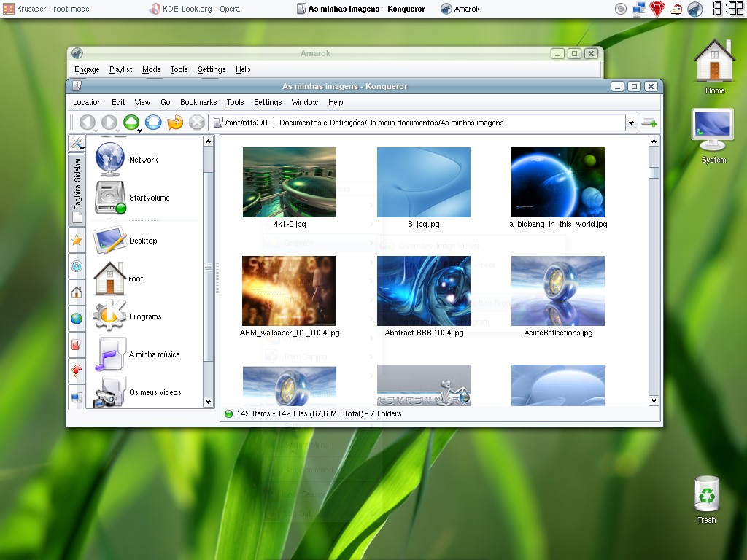Open Konqueror Bookmarks menu
Viewport: 747px width, 560px height.
(x=198, y=102)
